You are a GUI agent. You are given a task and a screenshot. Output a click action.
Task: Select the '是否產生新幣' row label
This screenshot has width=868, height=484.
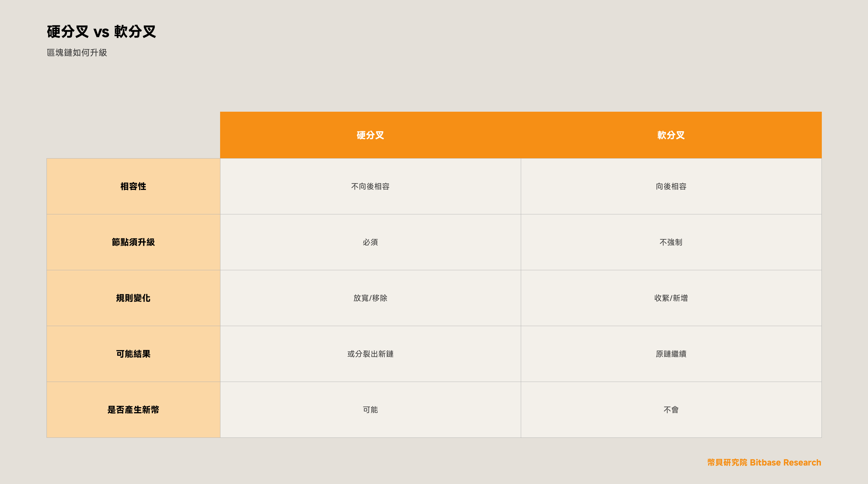[x=133, y=410]
